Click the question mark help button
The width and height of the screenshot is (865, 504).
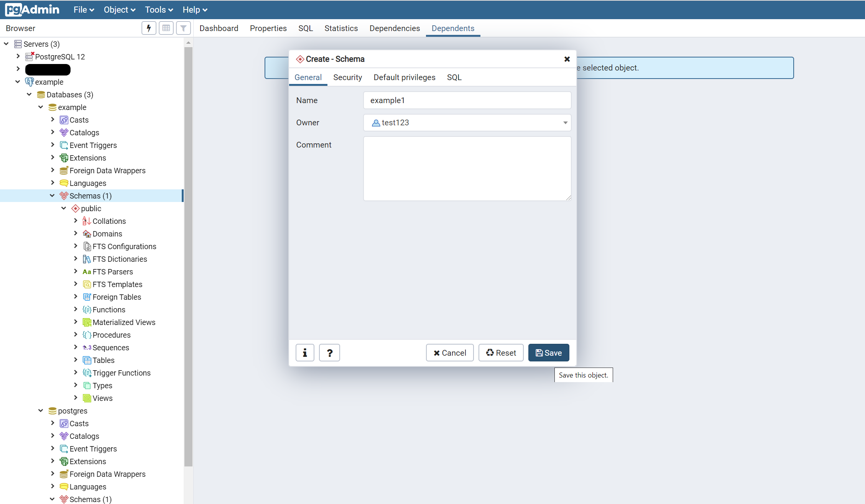[x=329, y=353]
